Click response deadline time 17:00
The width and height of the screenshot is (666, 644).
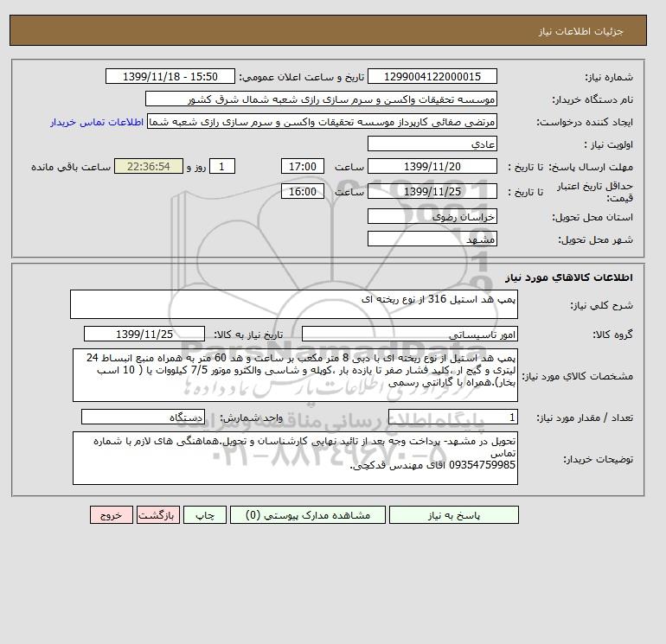click(x=303, y=167)
